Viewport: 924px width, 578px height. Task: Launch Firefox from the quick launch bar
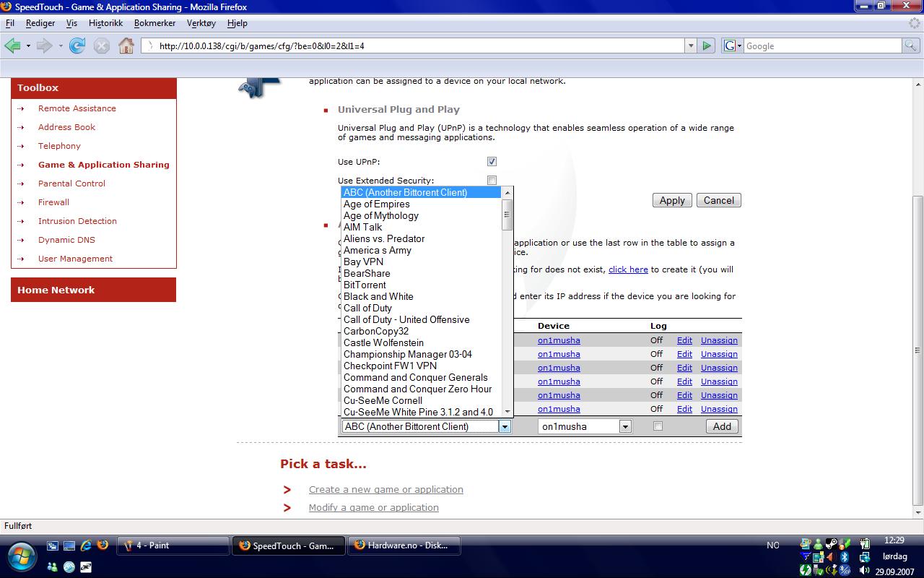tap(103, 546)
